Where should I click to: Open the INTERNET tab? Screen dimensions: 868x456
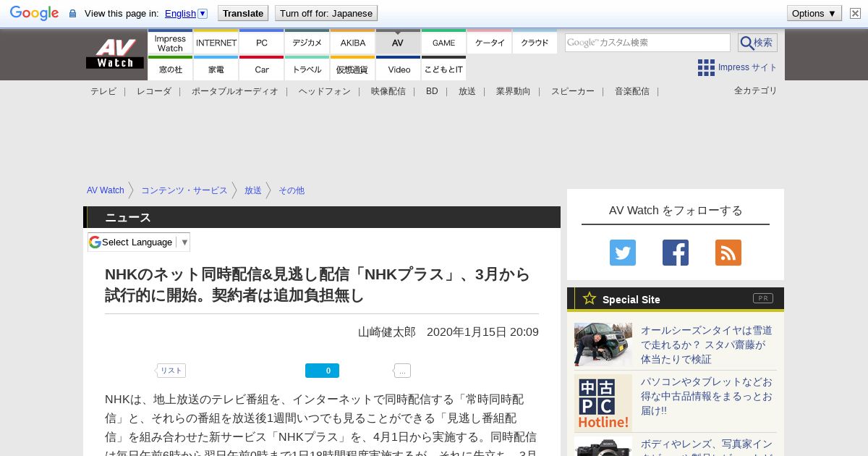[216, 43]
